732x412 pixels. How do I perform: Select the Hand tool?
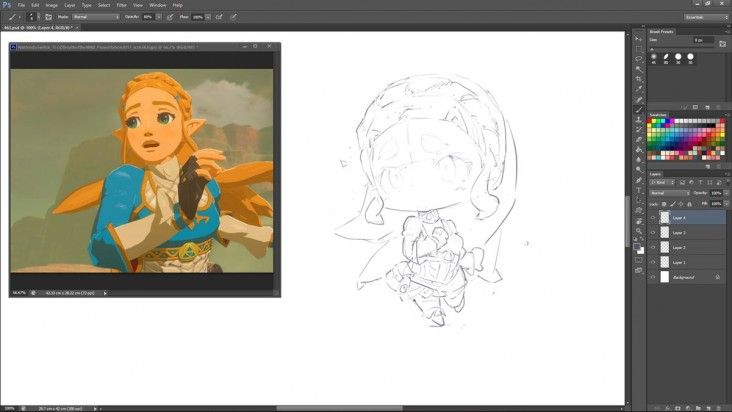pos(638,220)
